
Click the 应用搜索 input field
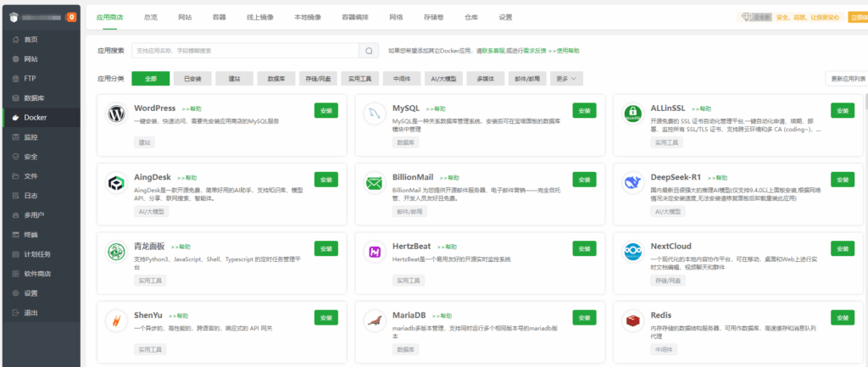click(x=245, y=51)
